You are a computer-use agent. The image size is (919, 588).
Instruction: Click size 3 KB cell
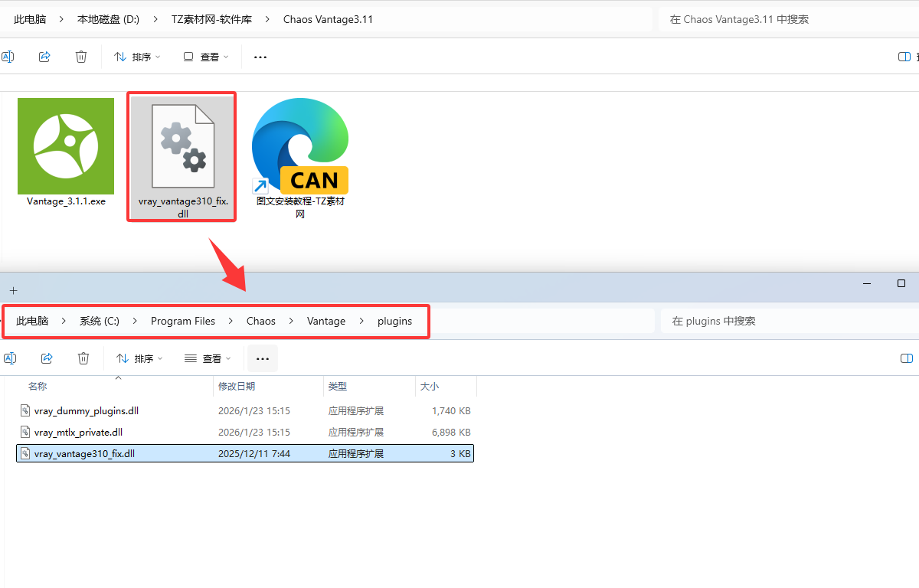(x=460, y=454)
